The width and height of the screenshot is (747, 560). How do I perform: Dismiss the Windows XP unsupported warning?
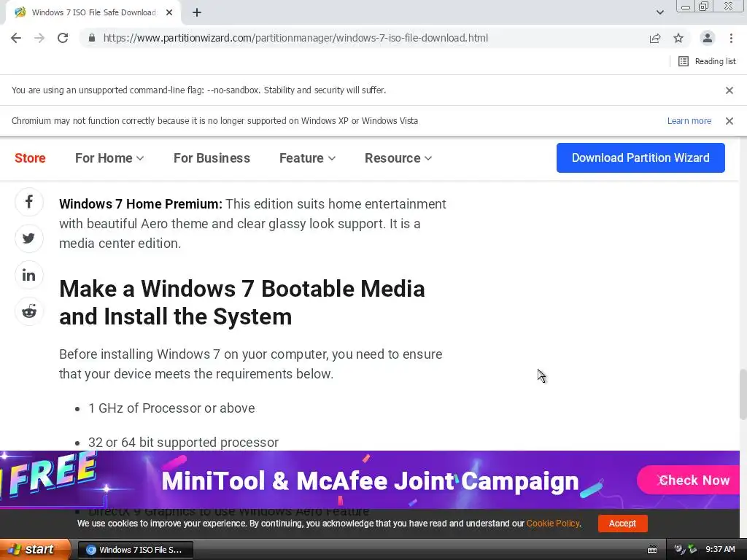tap(729, 121)
